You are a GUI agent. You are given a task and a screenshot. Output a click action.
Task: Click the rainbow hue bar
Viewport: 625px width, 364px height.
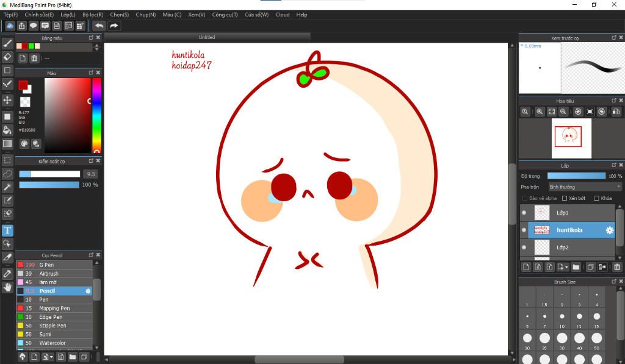(x=96, y=115)
